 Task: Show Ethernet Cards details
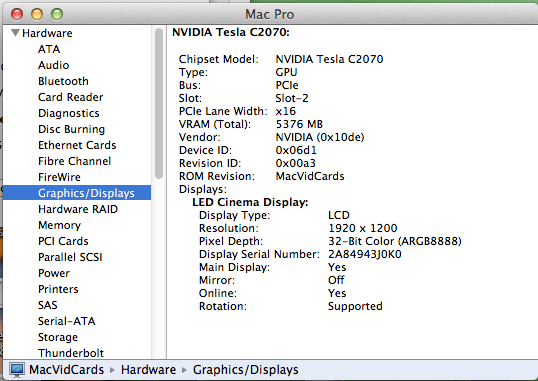pyautogui.click(x=77, y=145)
